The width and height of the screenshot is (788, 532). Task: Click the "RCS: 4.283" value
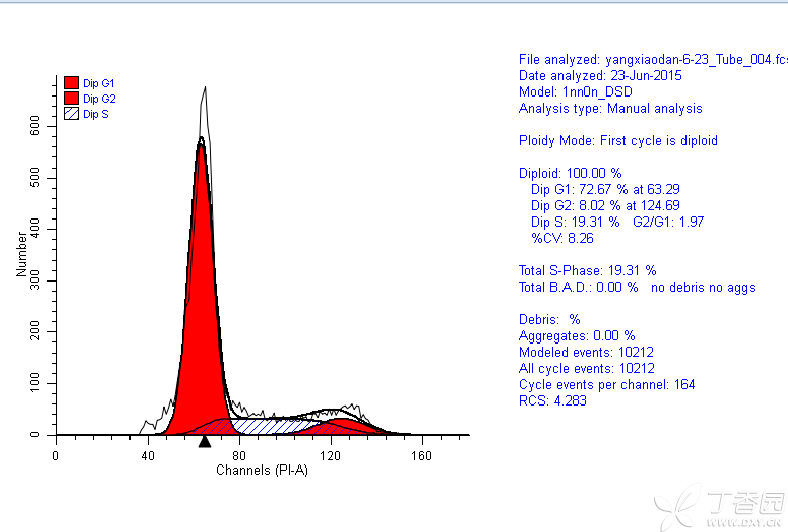[x=552, y=401]
